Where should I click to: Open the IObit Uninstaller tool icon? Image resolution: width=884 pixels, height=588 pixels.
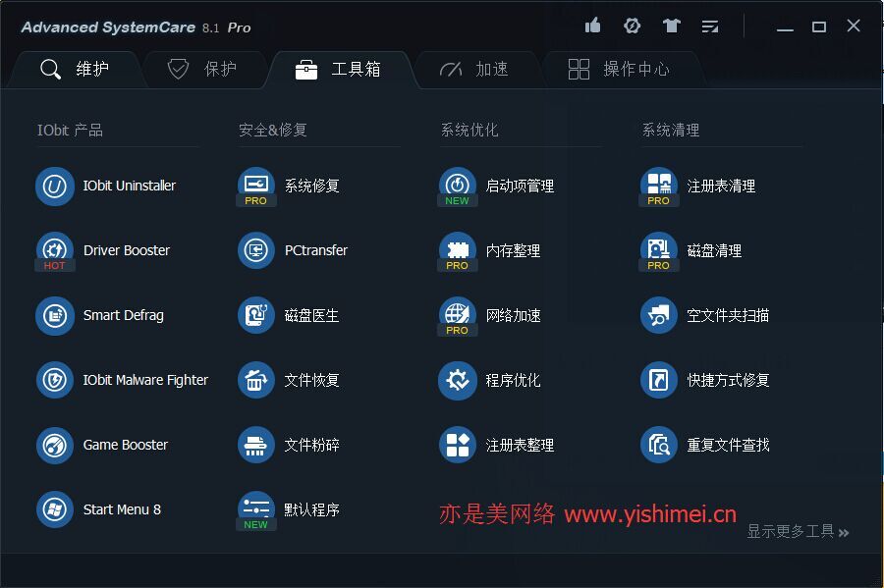55,186
